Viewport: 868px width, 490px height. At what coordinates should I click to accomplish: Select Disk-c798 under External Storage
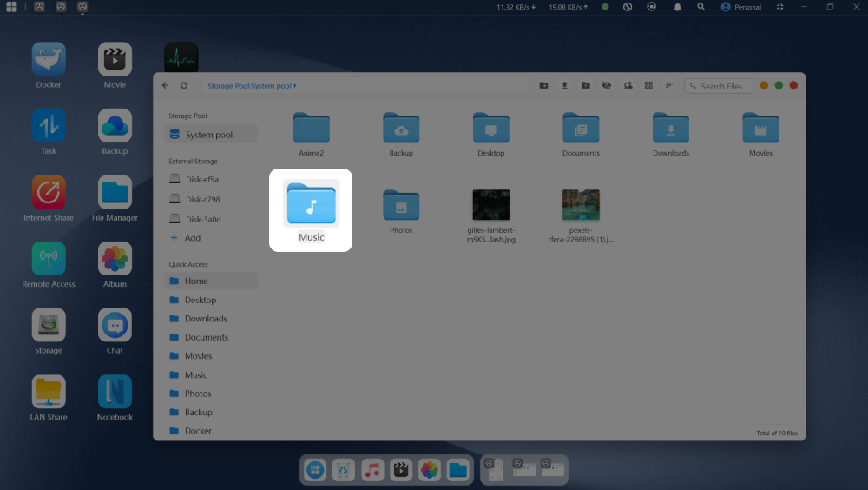[202, 199]
